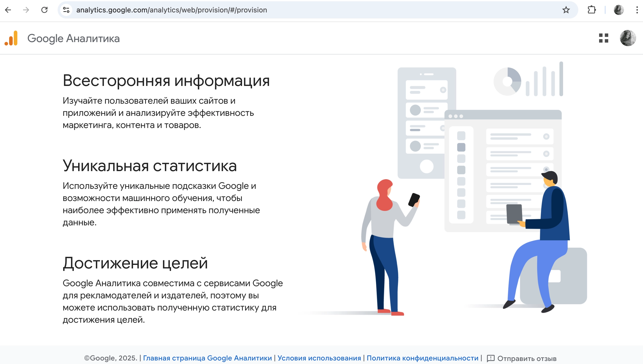Image resolution: width=643 pixels, height=364 pixels.
Task: Click the Уникальная статистика heading
Action: coord(150,166)
